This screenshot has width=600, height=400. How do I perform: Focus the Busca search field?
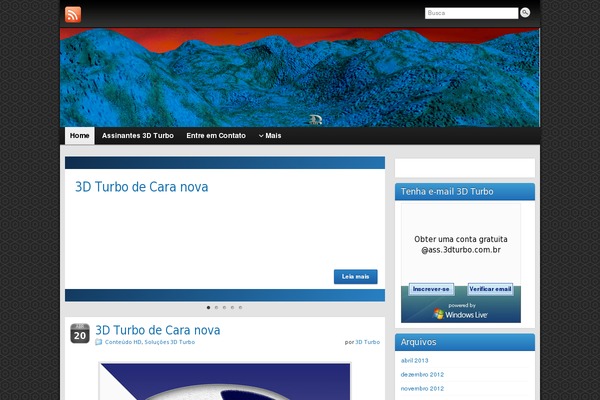click(x=471, y=13)
